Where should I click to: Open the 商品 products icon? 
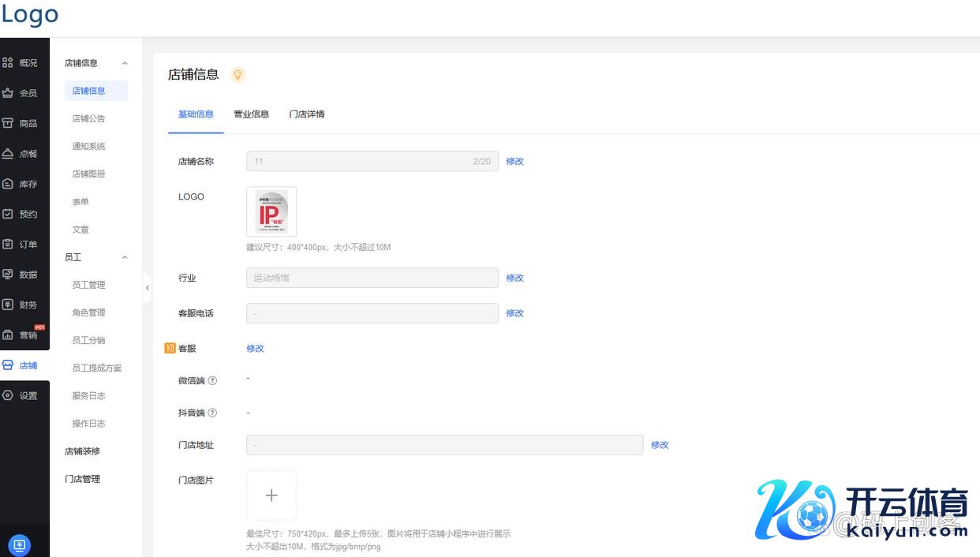click(x=8, y=123)
